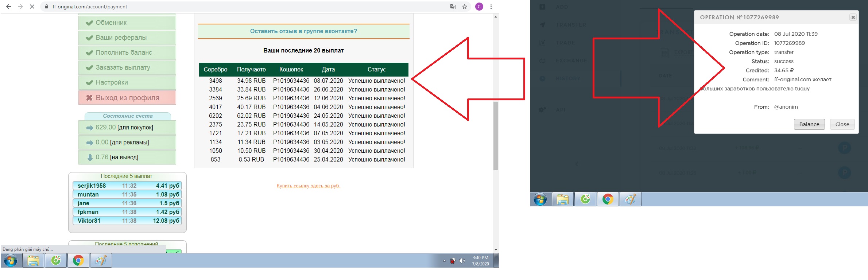The height and width of the screenshot is (280, 868).
Task: Close the Operation №1077269989 dialog with X
Action: (x=853, y=17)
